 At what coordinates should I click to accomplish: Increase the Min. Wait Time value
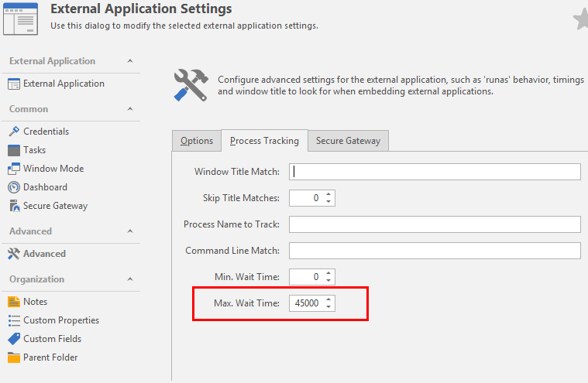tap(329, 273)
